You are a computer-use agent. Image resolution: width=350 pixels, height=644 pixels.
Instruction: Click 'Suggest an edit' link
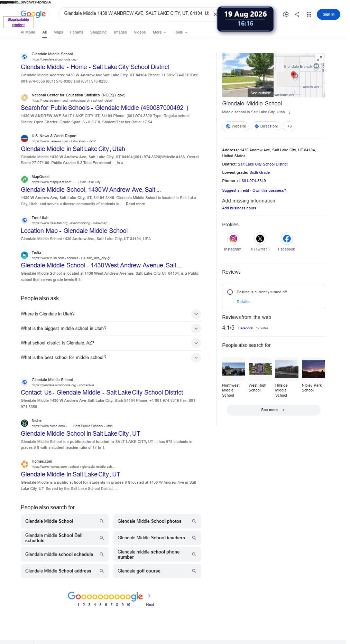[x=236, y=191]
